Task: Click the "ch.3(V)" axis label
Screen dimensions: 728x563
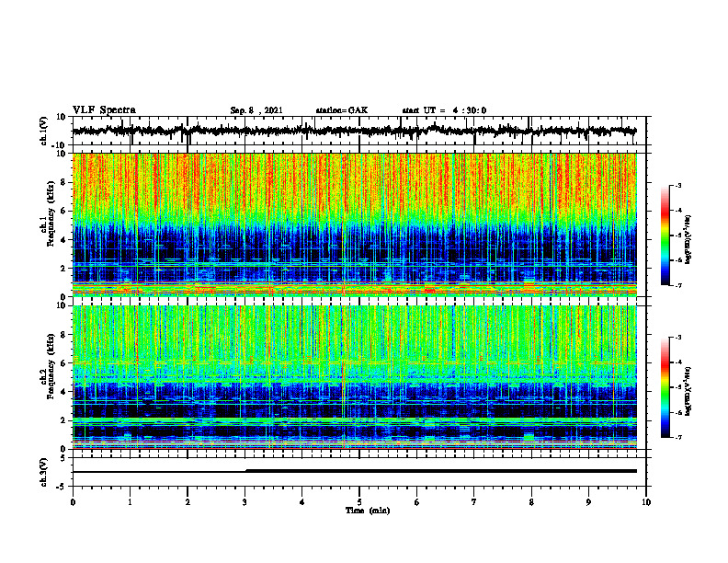Action: [x=44, y=473]
